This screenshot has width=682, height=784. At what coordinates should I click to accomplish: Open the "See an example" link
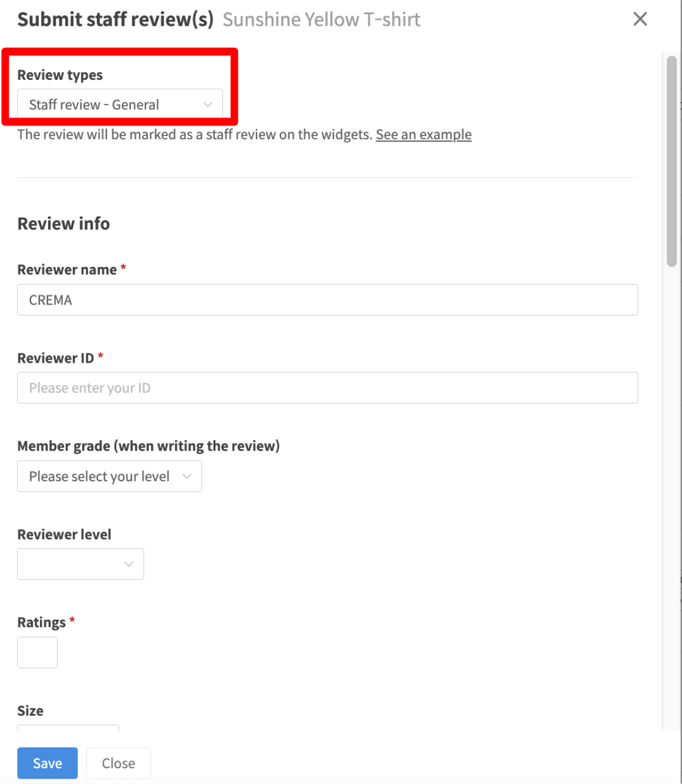(423, 135)
